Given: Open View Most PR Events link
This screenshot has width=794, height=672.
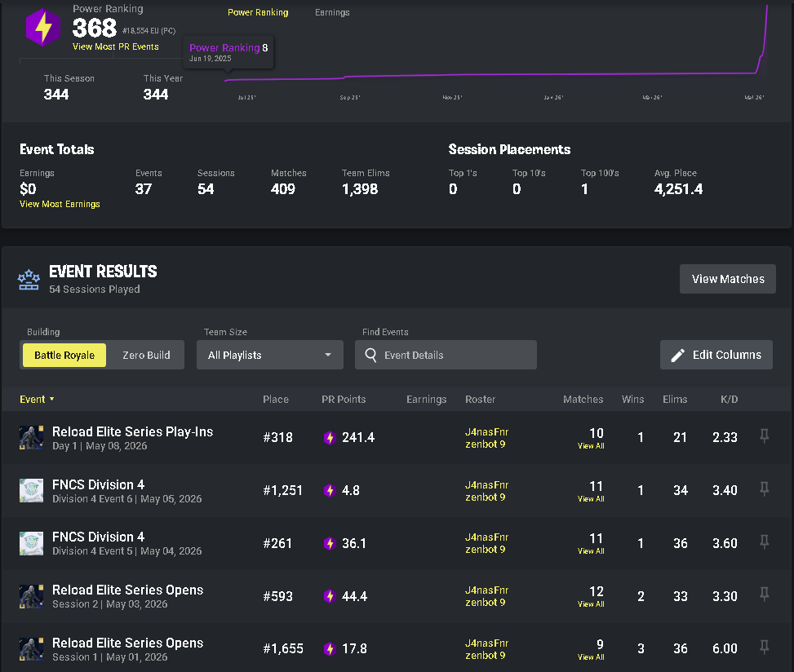Looking at the screenshot, I should click(115, 46).
